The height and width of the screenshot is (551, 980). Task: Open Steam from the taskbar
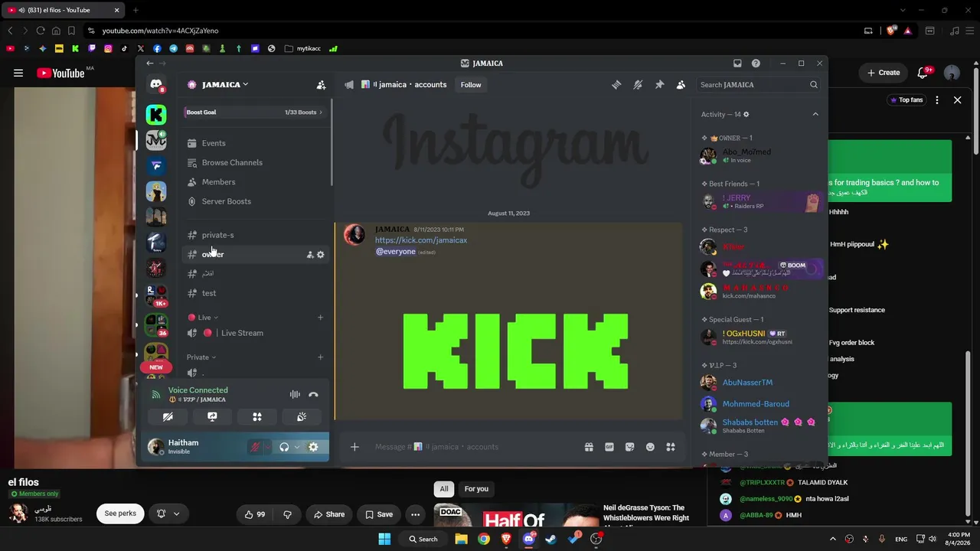[550, 539]
